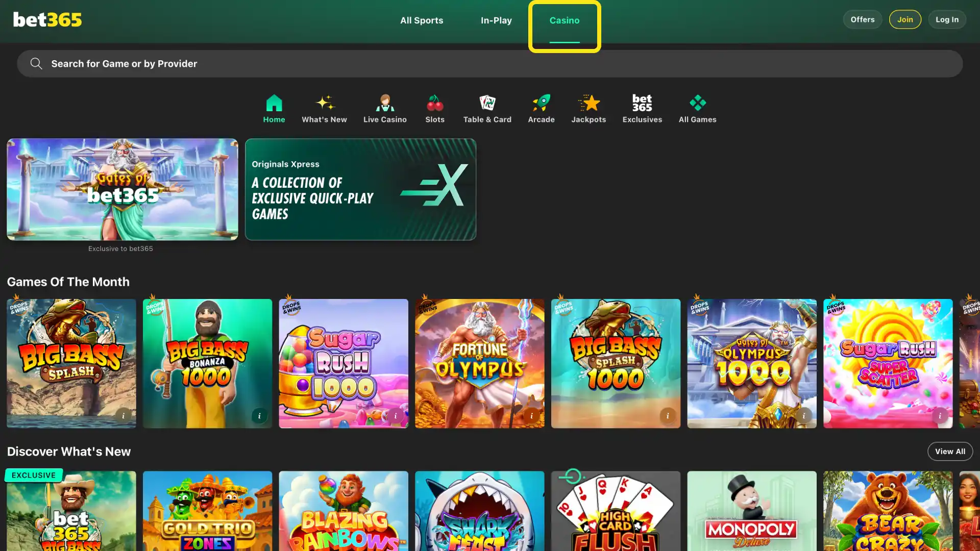Open the Offers button
Screen dimensions: 980x551
coord(863,19)
